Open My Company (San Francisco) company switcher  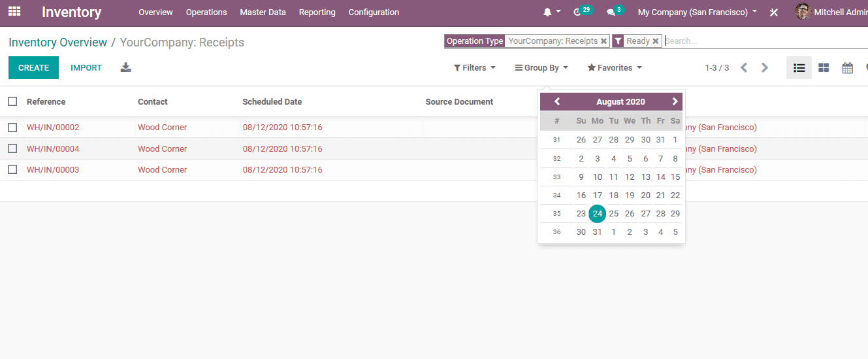pos(698,12)
